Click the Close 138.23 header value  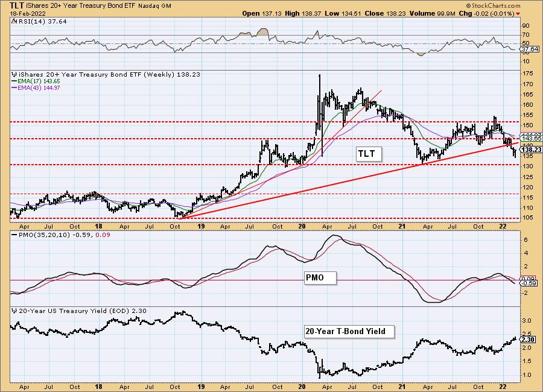coord(385,13)
